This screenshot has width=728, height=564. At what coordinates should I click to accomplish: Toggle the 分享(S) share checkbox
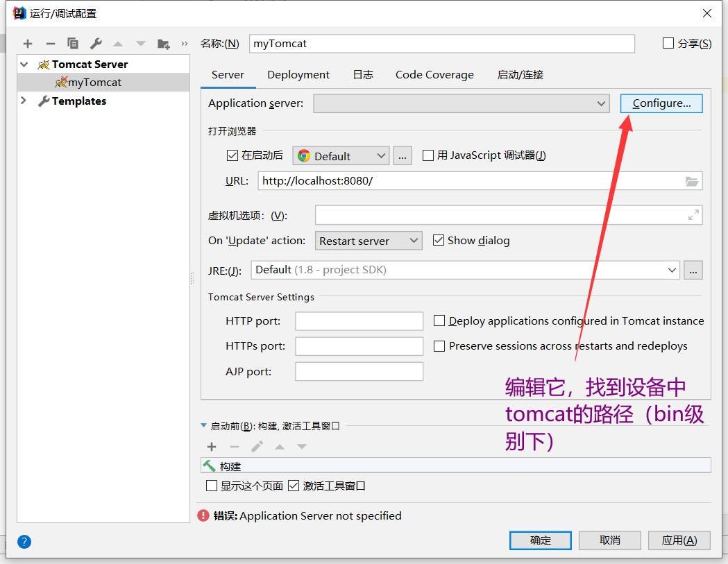click(x=668, y=43)
